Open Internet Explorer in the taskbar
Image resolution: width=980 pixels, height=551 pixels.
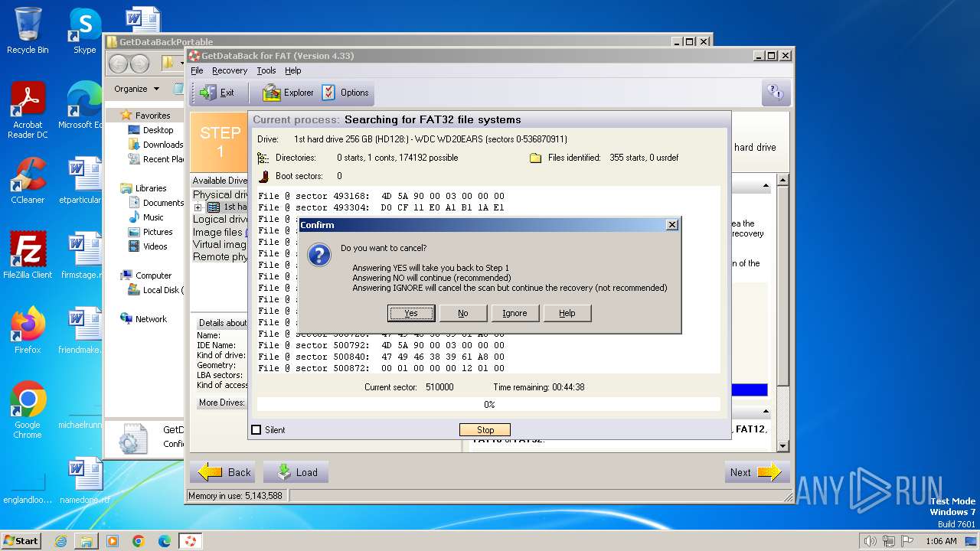coord(60,541)
